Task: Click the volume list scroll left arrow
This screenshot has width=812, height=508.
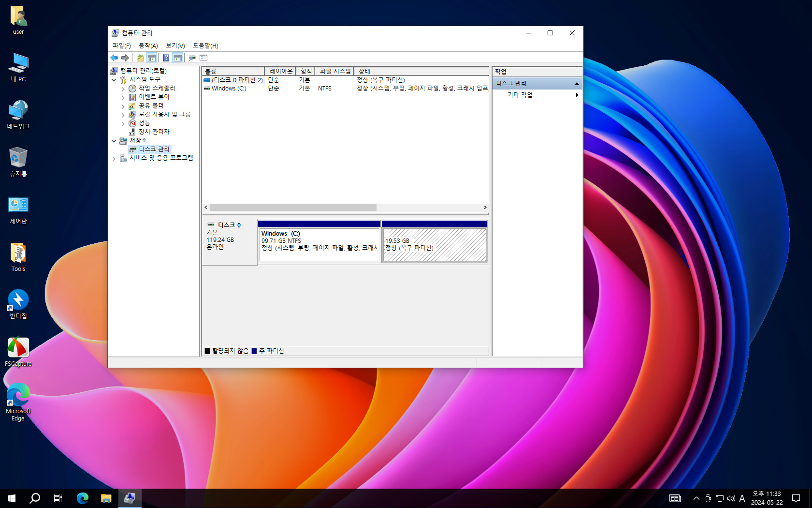Action: [x=206, y=207]
